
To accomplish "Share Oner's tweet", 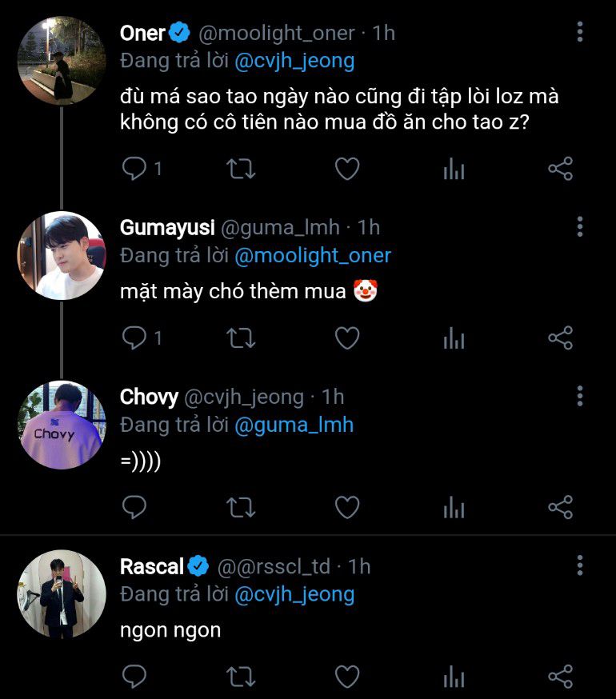I will [560, 169].
